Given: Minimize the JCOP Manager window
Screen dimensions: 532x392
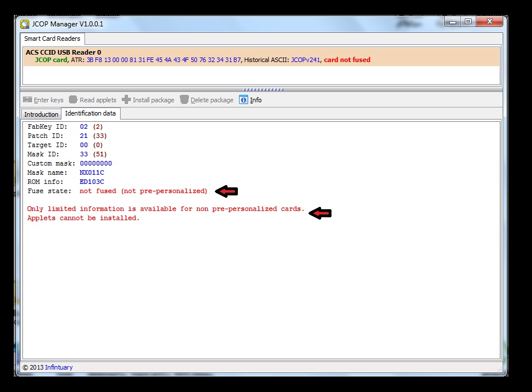Looking at the screenshot, I should tap(453, 22).
